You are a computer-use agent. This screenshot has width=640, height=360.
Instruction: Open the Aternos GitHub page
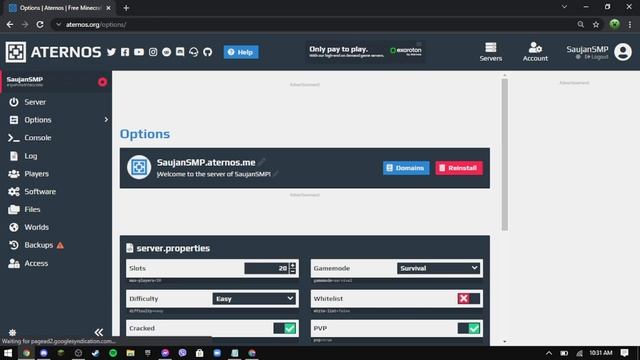pos(208,52)
